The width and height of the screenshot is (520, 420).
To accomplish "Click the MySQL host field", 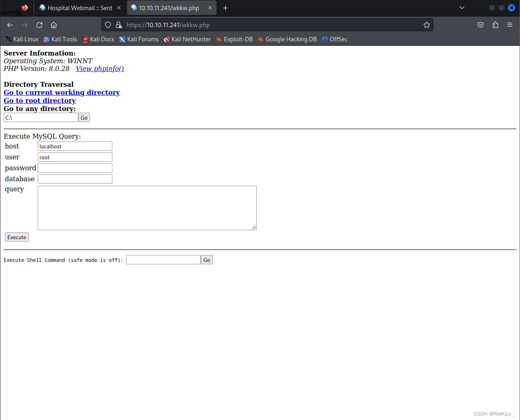I will [75, 146].
